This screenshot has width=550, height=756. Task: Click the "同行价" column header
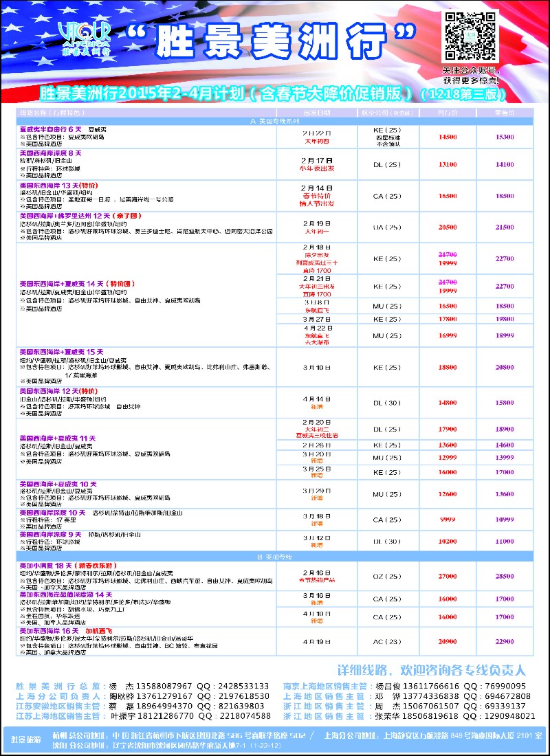tap(448, 112)
